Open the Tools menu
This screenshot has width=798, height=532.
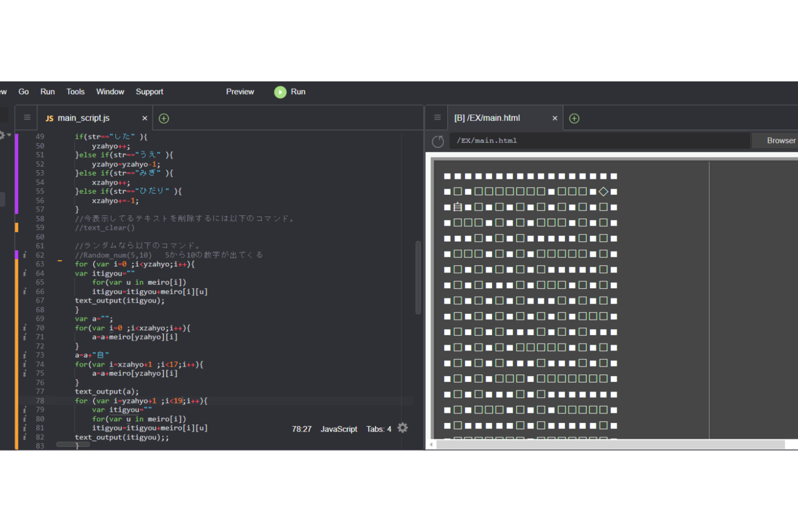click(x=75, y=92)
